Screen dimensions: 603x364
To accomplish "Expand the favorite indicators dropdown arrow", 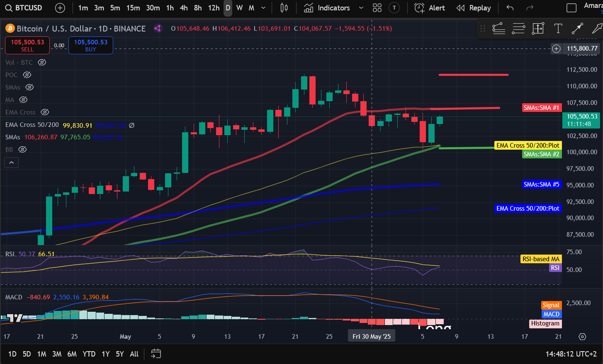I will click(x=361, y=8).
